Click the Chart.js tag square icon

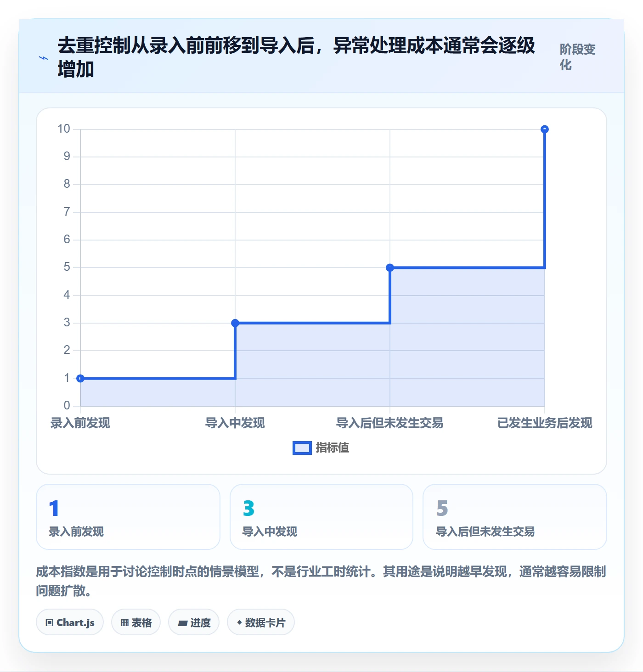tap(50, 623)
